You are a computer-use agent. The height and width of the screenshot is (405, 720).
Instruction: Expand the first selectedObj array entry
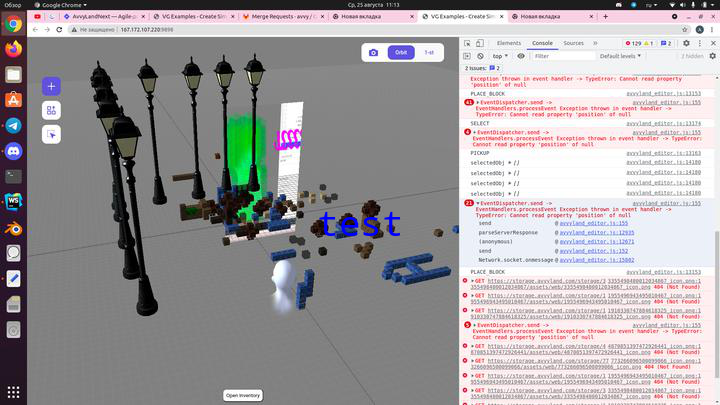[x=509, y=163]
